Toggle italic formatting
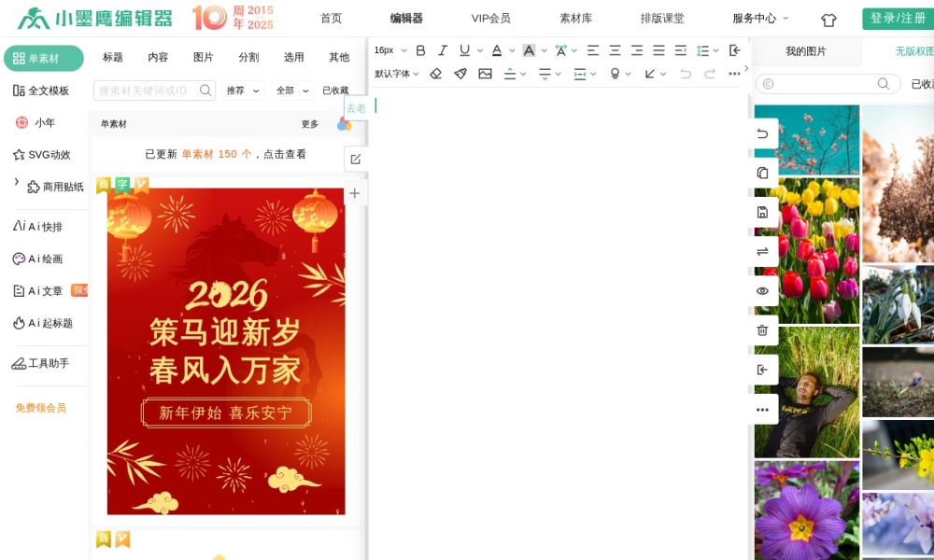Image resolution: width=934 pixels, height=560 pixels. point(442,50)
